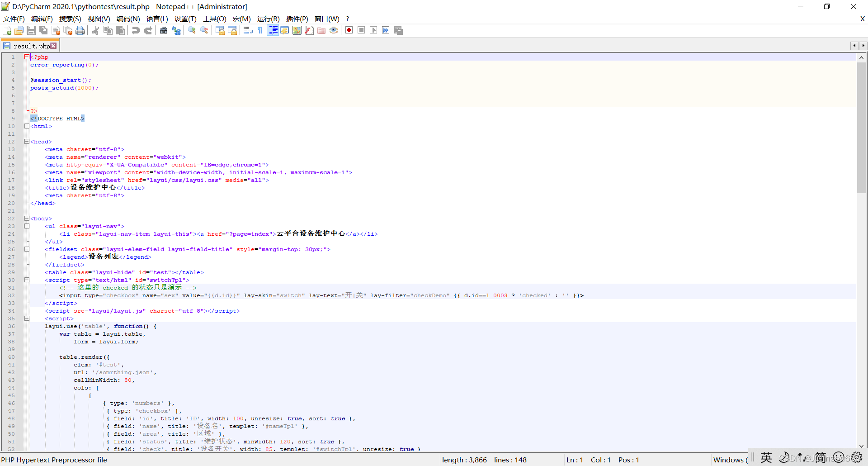Cut selection with the scissors icon
Viewport: 868px width, 466px height.
click(95, 30)
